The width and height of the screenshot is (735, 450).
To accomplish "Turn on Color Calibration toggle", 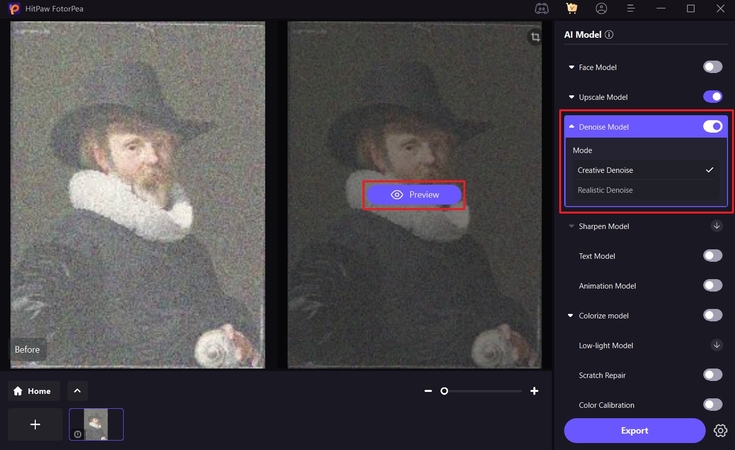I will [712, 405].
